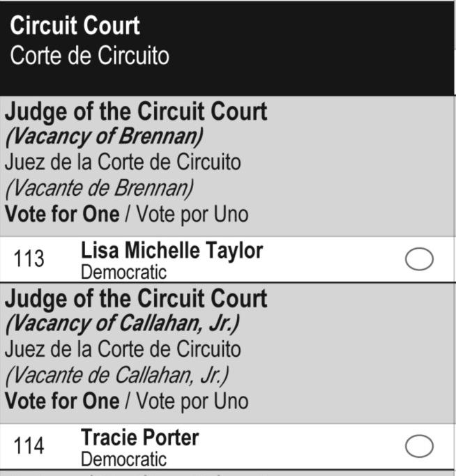Click the (Vacancy of Callahan, Jr.) text
Viewport: 456px width, 476px height.
click(123, 324)
